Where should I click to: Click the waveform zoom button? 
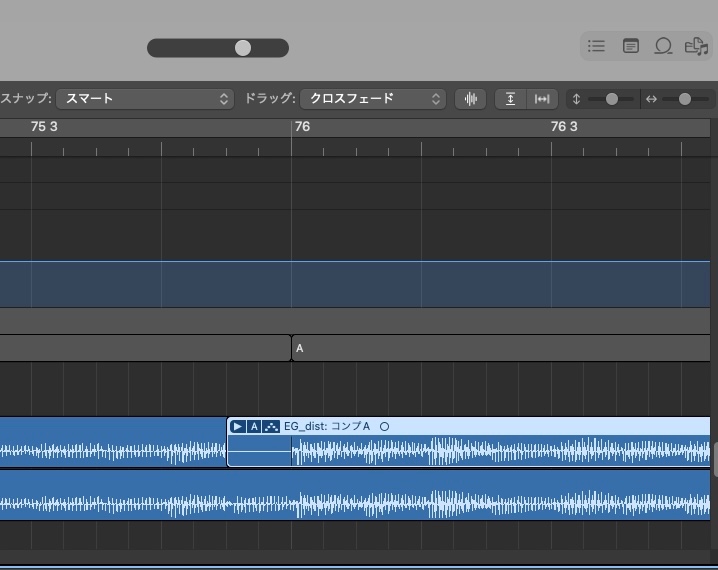pyautogui.click(x=470, y=99)
